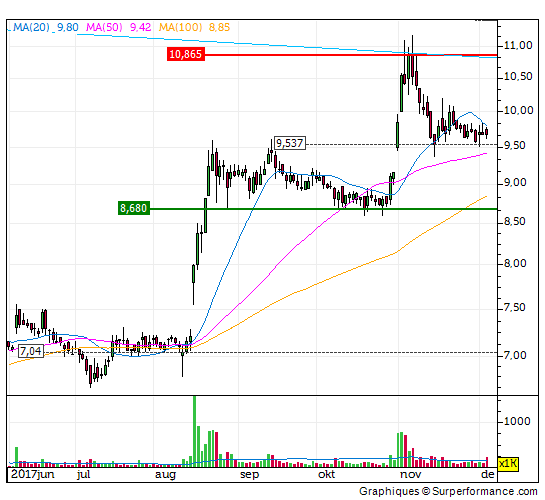545x500 pixels.
Task: Click the 7,04 price level label
Action: click(31, 351)
